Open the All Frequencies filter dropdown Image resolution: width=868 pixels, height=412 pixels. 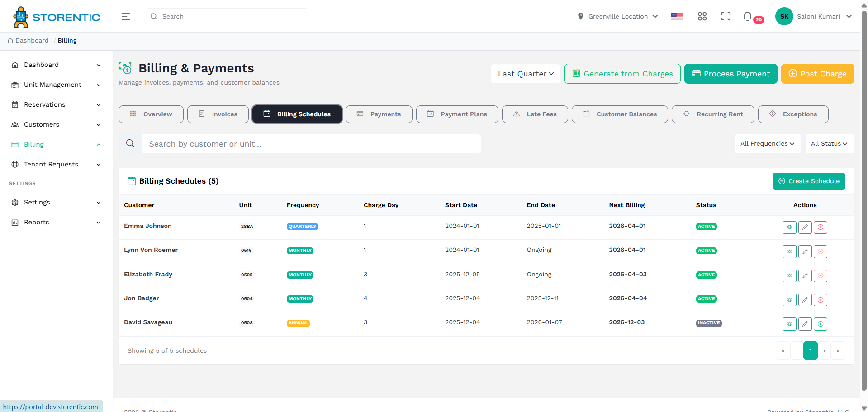click(x=767, y=143)
